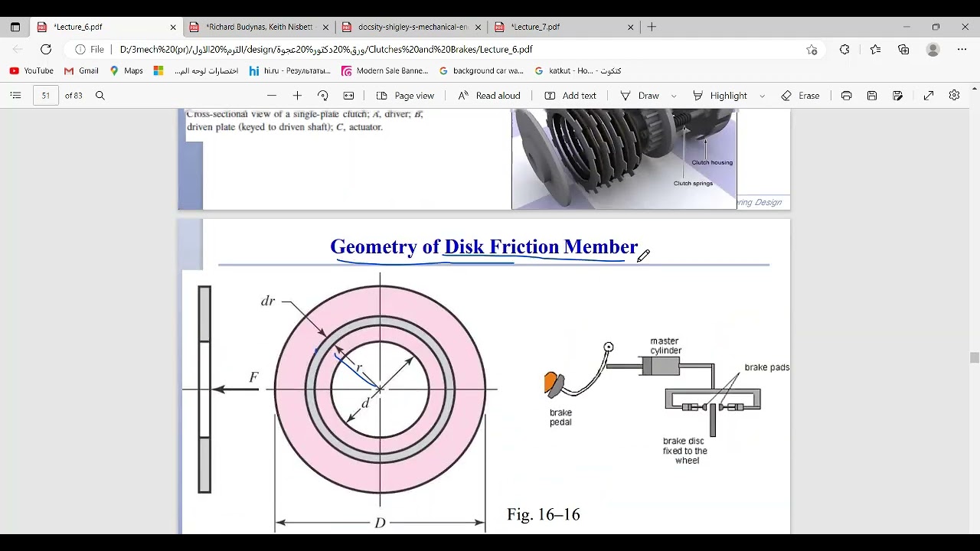Open the Maps bookmark
This screenshot has width=980, height=551.
(126, 70)
